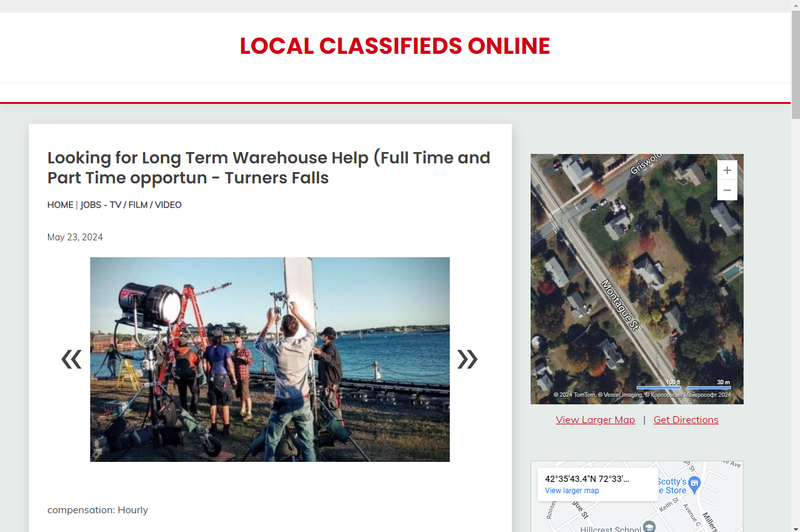Viewport: 800px width, 532px height.
Task: Open JOBS - TV / FILM / VIDEO category
Action: (x=131, y=205)
